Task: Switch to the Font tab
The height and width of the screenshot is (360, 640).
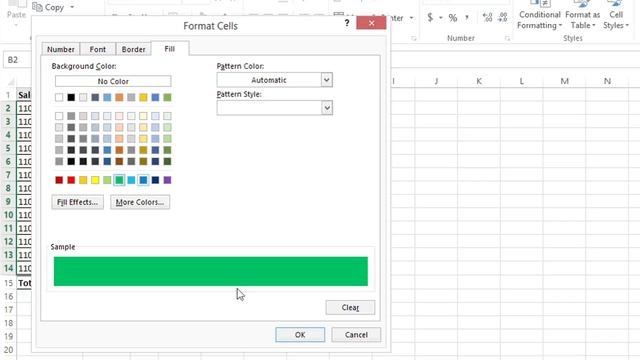Action: (98, 49)
